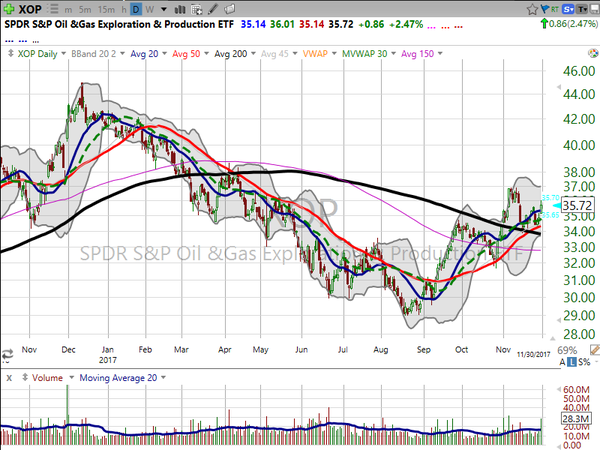Expand the Avg 200 dropdown arrow
Image resolution: width=600 pixels, height=450 pixels.
pyautogui.click(x=253, y=54)
